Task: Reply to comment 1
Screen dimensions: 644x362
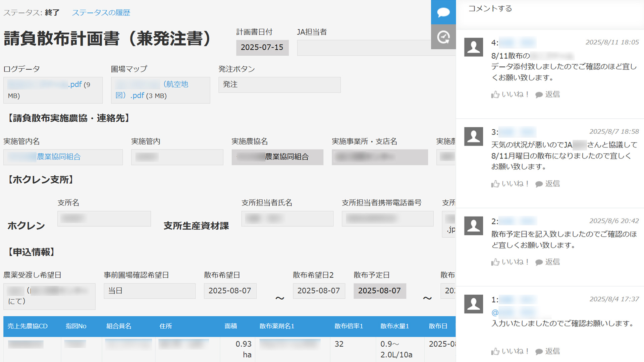Action: (x=548, y=351)
